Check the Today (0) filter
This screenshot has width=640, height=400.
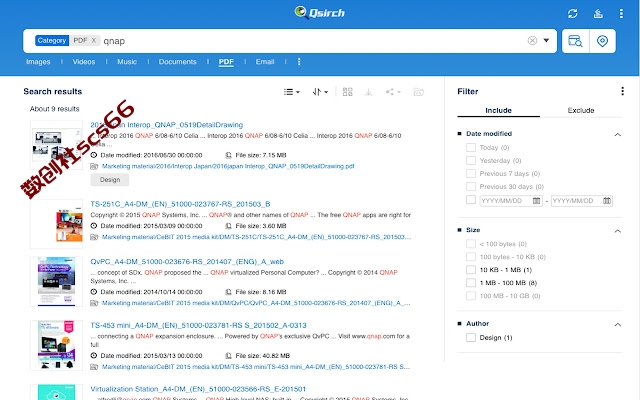[471, 147]
